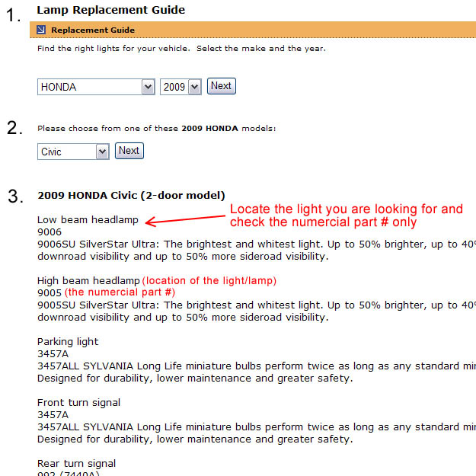Click the Parking light label
The image size is (476, 476).
tap(68, 342)
